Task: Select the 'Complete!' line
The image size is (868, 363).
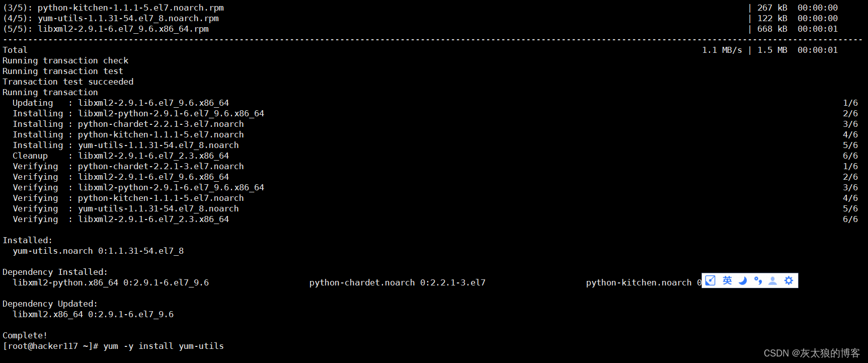Action: pos(25,335)
